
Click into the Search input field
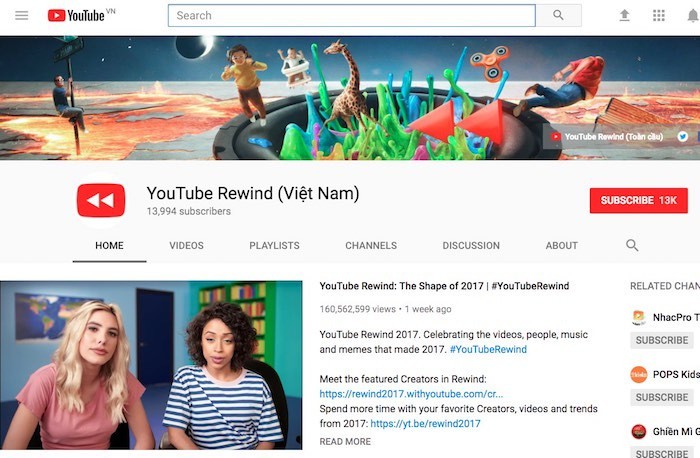352,16
